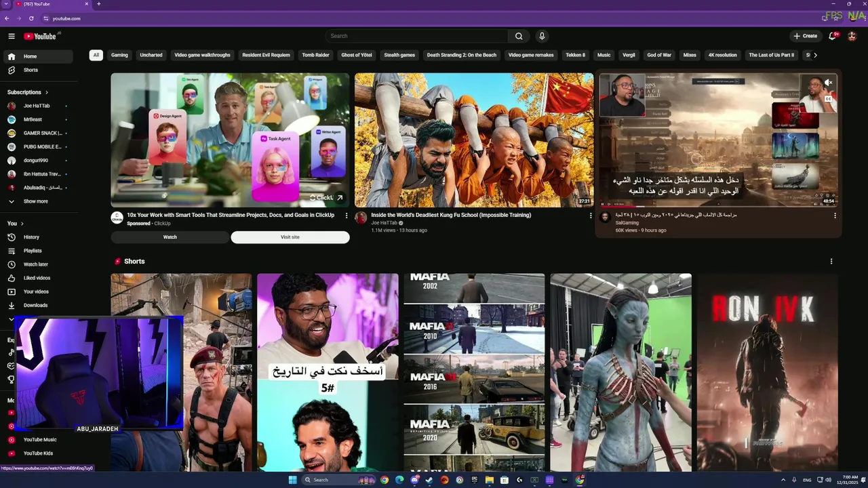Click the YouTube search input field
This screenshot has height=488, width=868.
click(416, 36)
